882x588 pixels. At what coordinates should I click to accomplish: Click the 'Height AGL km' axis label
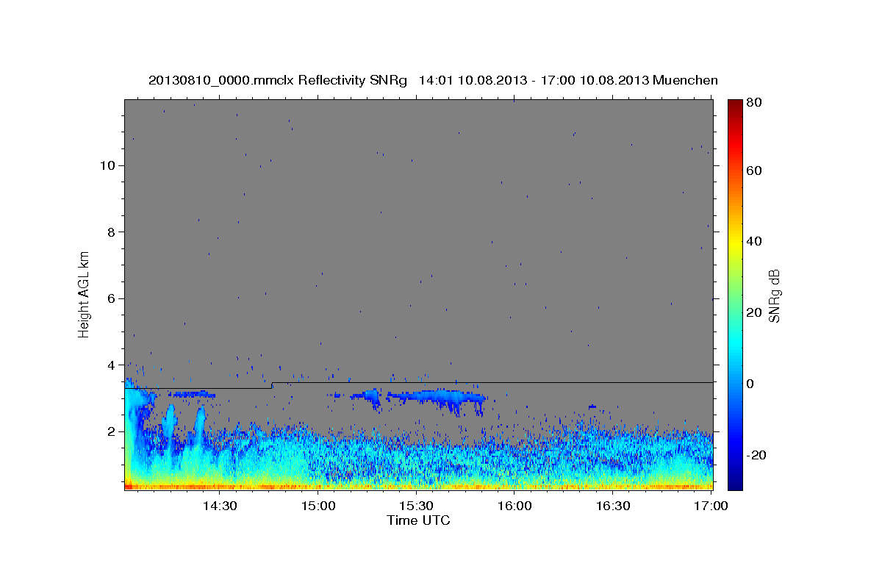tap(85, 295)
